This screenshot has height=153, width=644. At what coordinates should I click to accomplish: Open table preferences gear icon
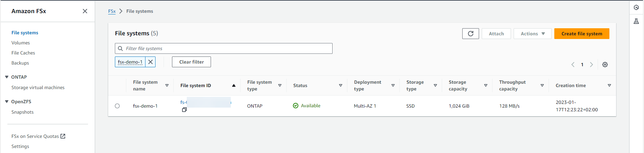[x=605, y=65]
